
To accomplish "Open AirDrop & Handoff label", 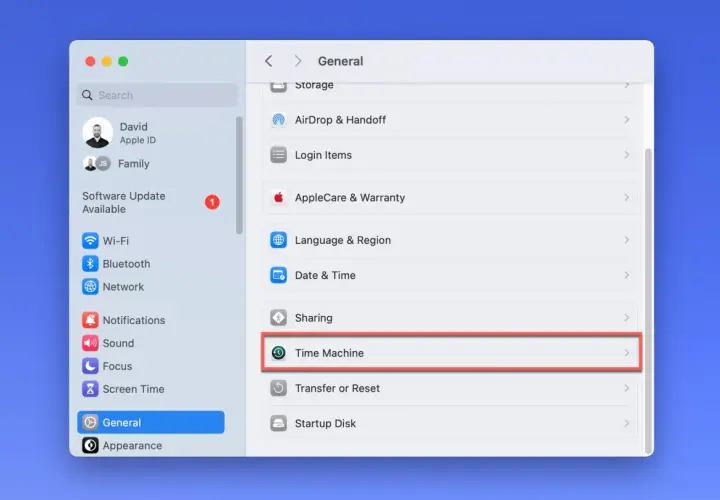I will (x=340, y=120).
